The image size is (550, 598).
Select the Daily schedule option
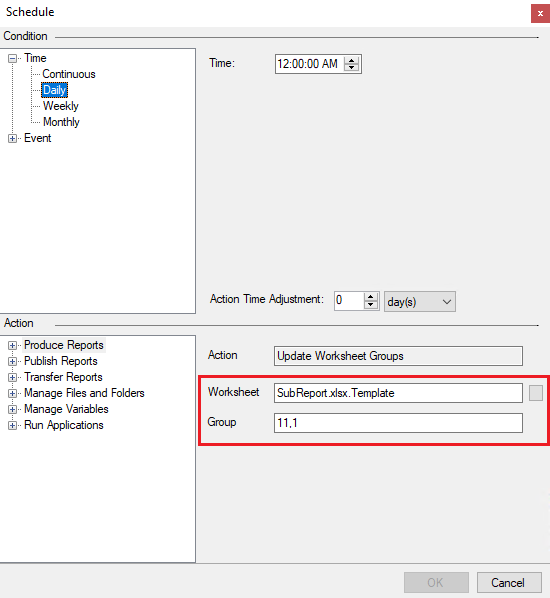pos(54,90)
